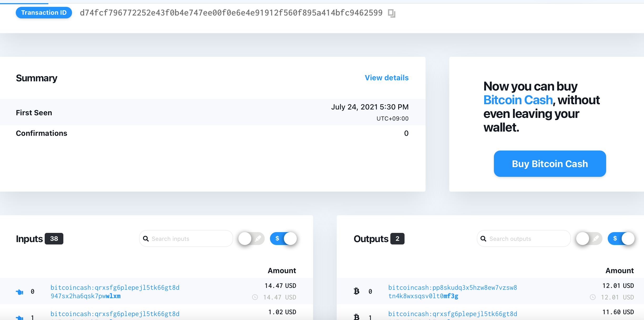Click the output 1 amount 11.60 USD
Screen dimensions: 644x320
pos(618,312)
